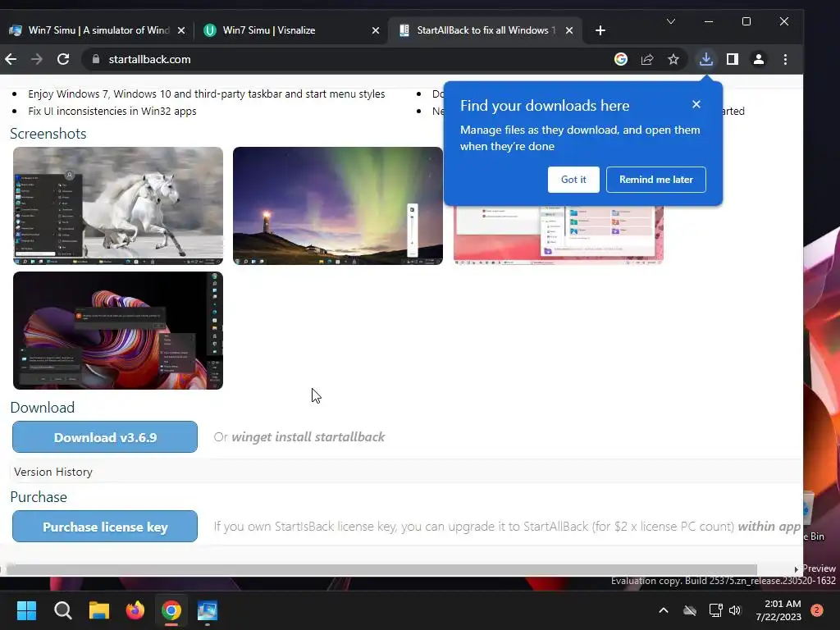The height and width of the screenshot is (630, 840).
Task: Open the notification badge with 2
Action: [817, 610]
